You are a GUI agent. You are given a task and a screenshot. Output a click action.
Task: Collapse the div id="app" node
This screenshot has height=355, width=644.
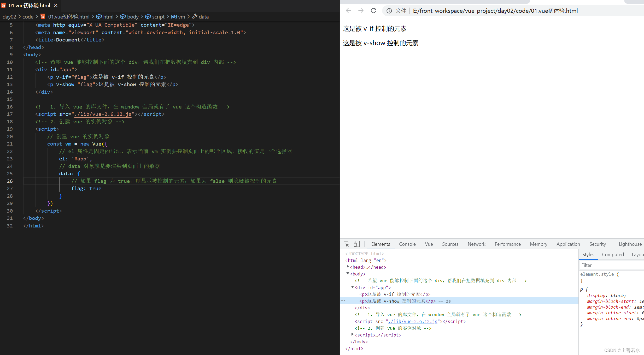[x=352, y=287]
